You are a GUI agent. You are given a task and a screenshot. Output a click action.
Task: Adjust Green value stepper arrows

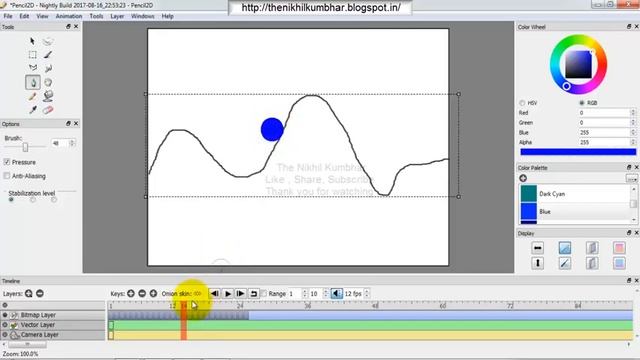(633, 122)
